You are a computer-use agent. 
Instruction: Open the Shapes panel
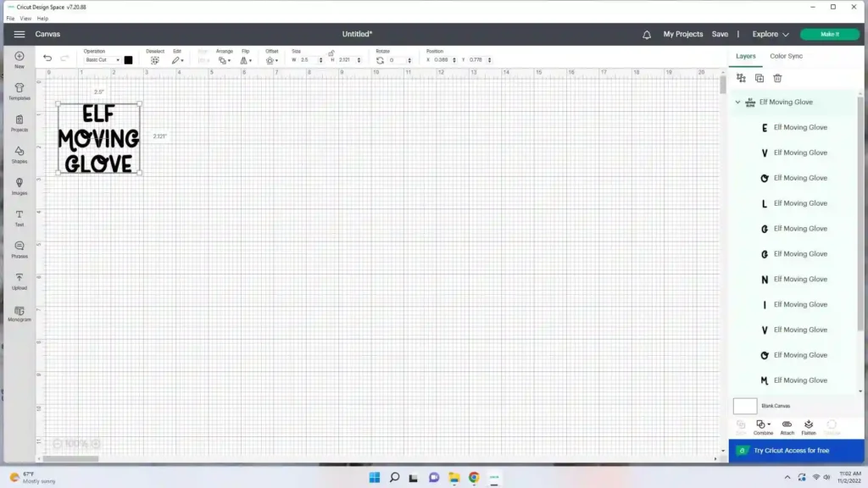click(x=19, y=154)
